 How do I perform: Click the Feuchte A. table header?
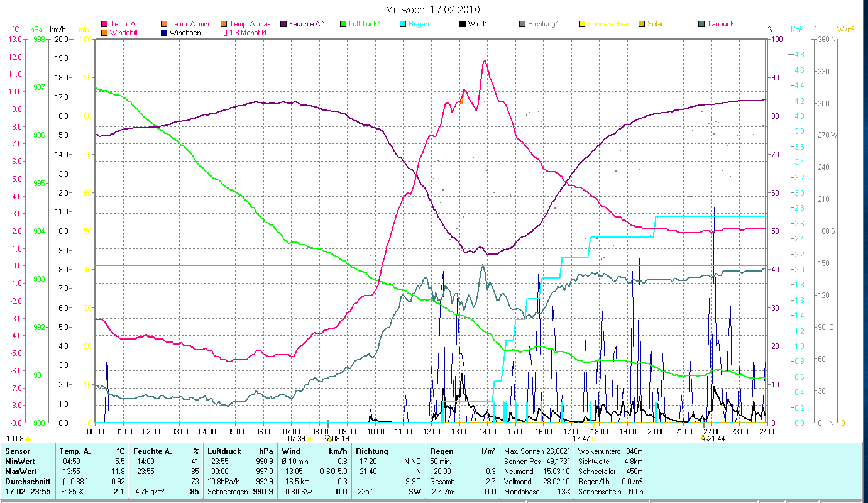click(153, 451)
